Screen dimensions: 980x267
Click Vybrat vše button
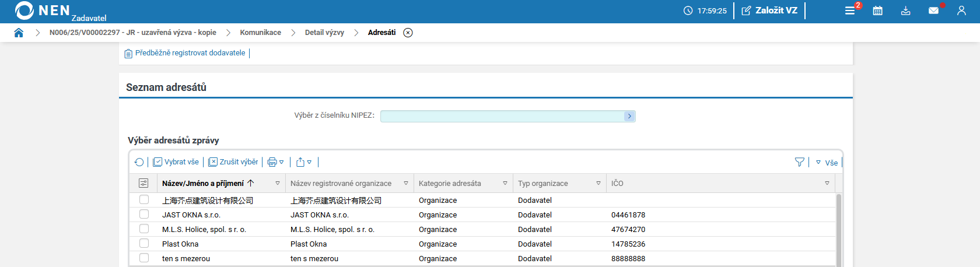[176, 162]
